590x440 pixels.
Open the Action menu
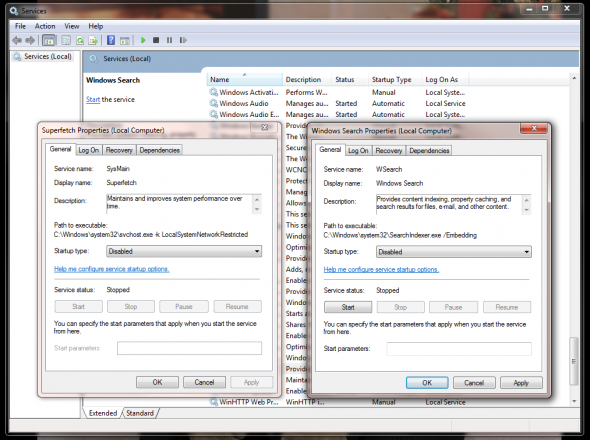pyautogui.click(x=45, y=26)
